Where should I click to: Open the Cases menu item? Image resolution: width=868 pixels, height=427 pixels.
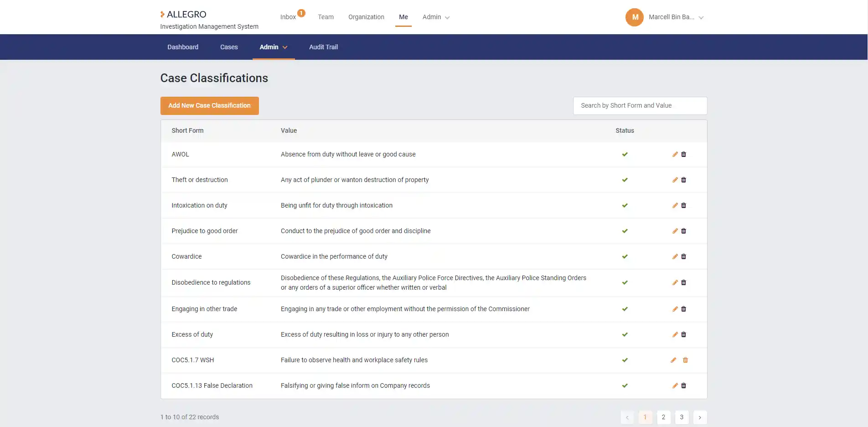pyautogui.click(x=229, y=47)
